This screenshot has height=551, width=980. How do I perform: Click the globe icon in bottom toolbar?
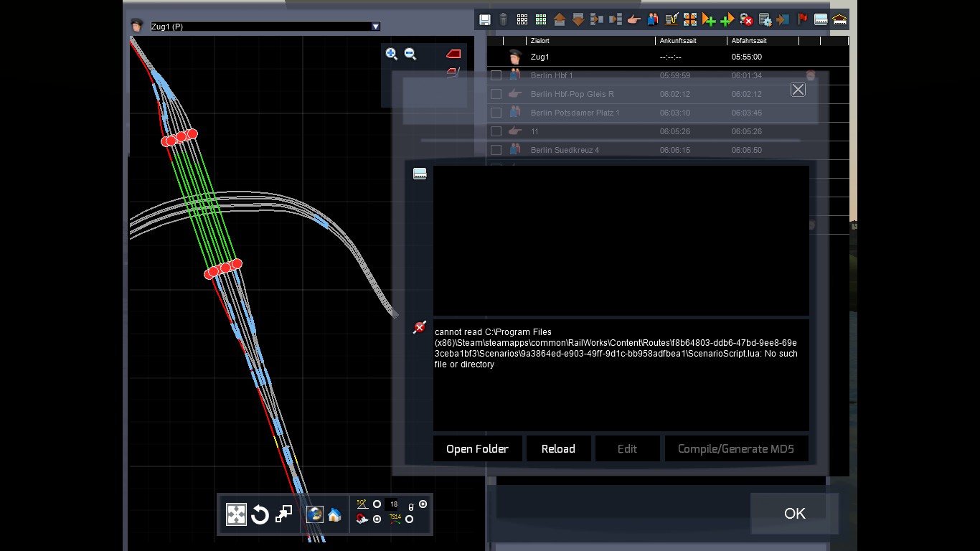tap(314, 514)
